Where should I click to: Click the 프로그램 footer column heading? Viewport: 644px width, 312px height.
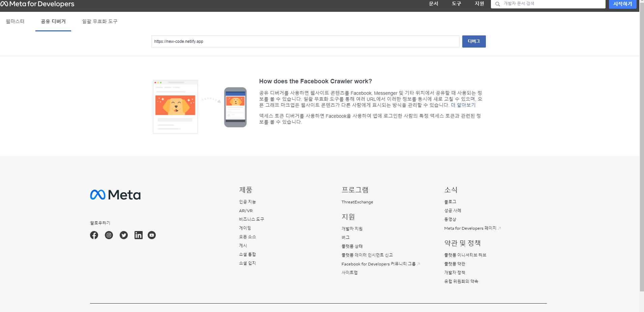pos(355,190)
